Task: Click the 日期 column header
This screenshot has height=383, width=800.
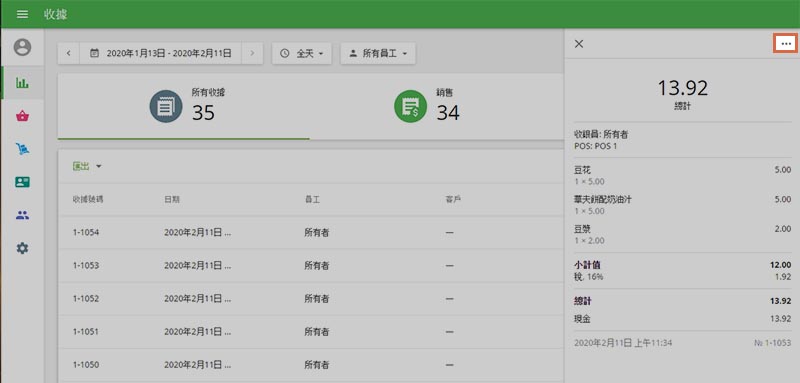Action: [172, 199]
